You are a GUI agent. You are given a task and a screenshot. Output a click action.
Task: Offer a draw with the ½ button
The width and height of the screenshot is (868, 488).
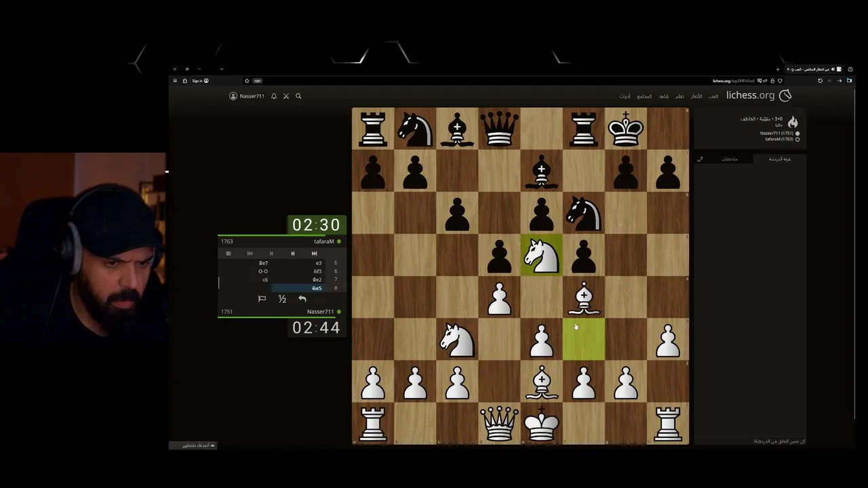pyautogui.click(x=282, y=299)
